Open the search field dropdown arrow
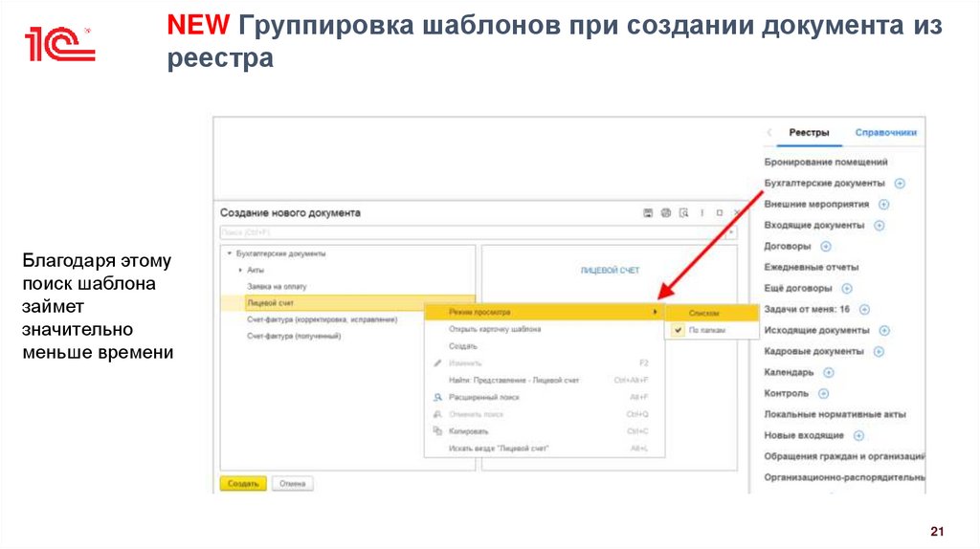The width and height of the screenshot is (980, 549). pyautogui.click(x=730, y=232)
